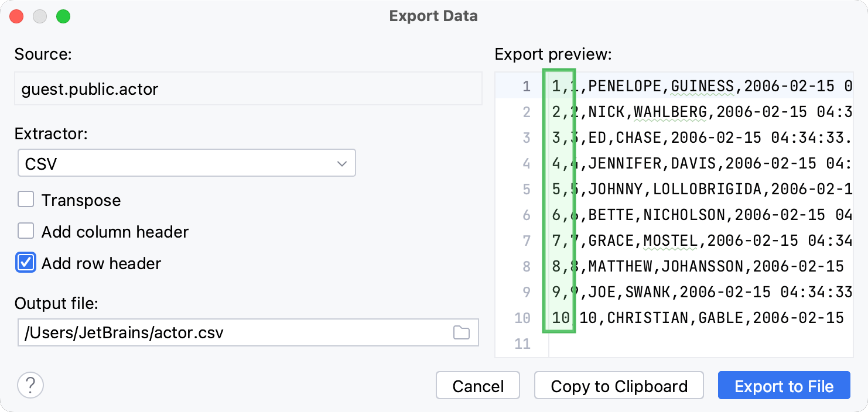Uncheck Add row header
Image resolution: width=868 pixels, height=412 pixels.
(26, 262)
